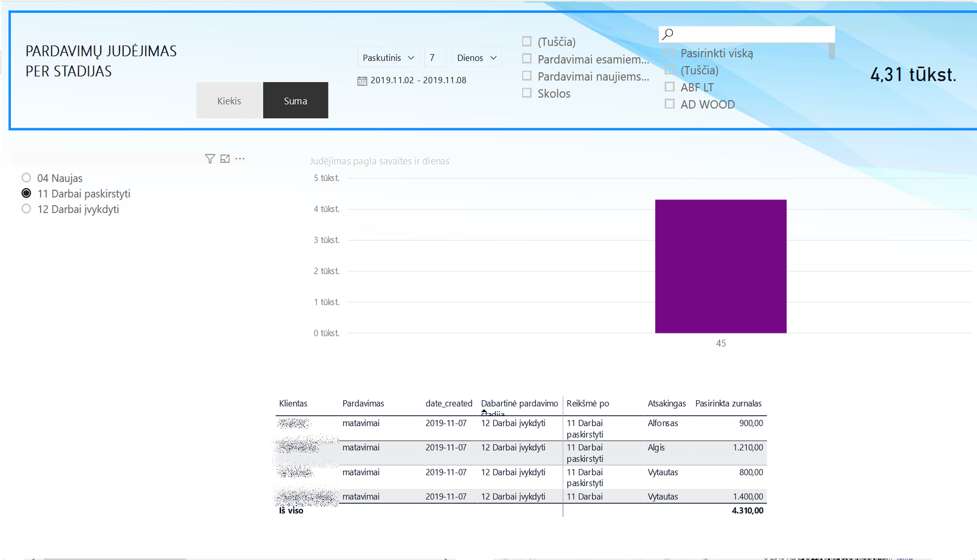Open the Paskutinis relative date dropdown

[388, 58]
